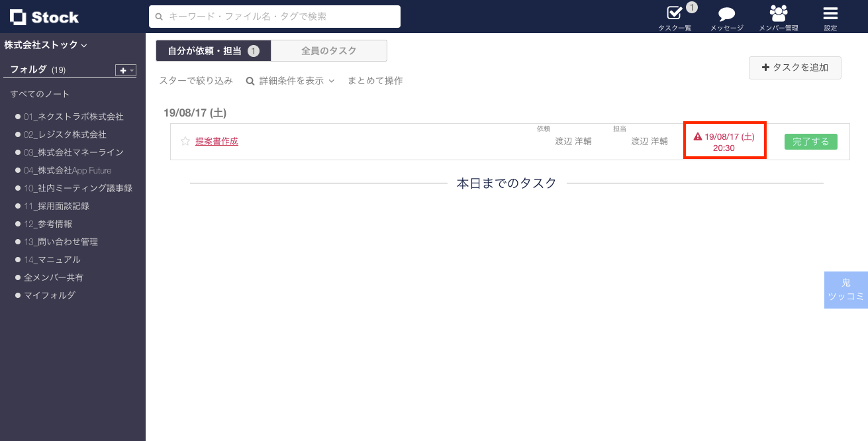Open the 鬼ツッコミ widget
Image resolution: width=868 pixels, height=441 pixels.
tap(845, 289)
